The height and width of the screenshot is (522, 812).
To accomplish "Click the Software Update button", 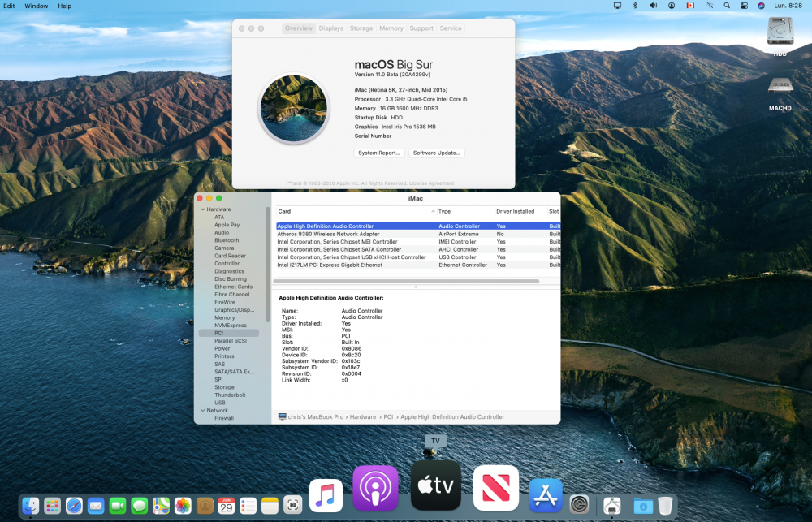I will point(437,153).
